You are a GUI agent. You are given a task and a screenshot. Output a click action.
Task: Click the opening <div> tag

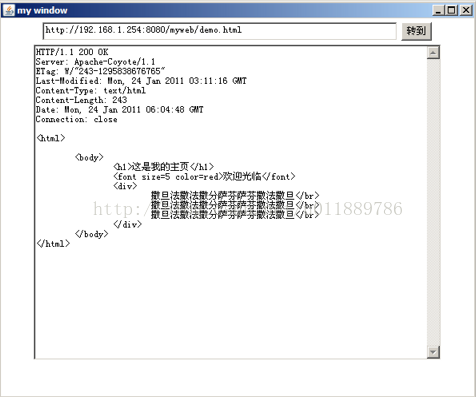[x=125, y=186]
